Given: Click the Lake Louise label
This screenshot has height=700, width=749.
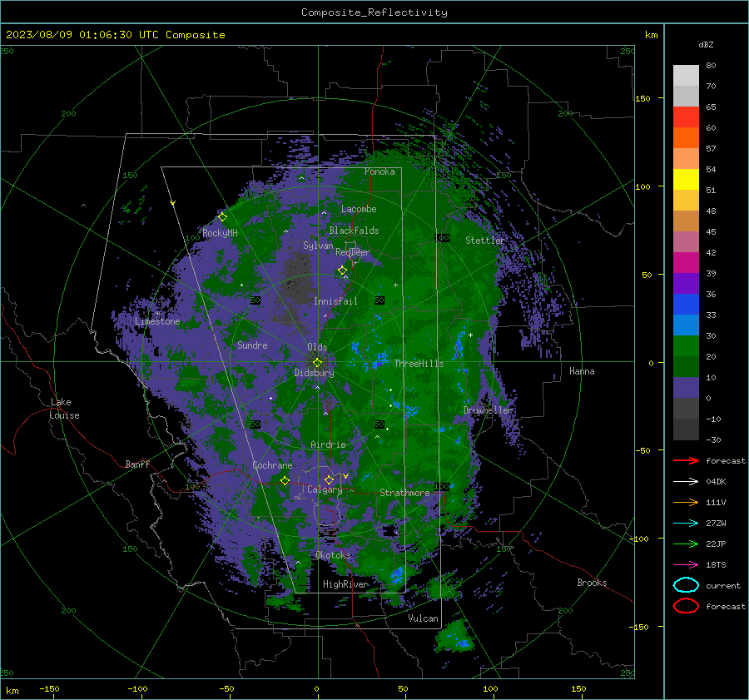Looking at the screenshot, I should 64,409.
